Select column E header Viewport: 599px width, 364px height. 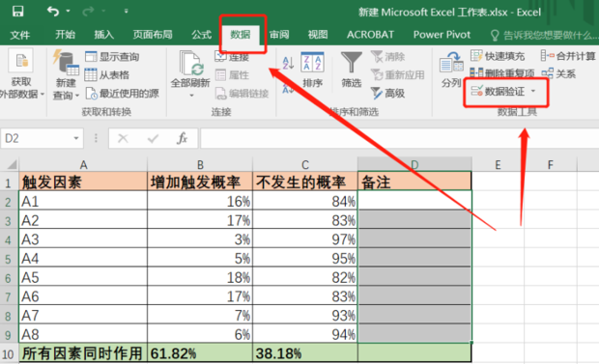click(x=498, y=165)
